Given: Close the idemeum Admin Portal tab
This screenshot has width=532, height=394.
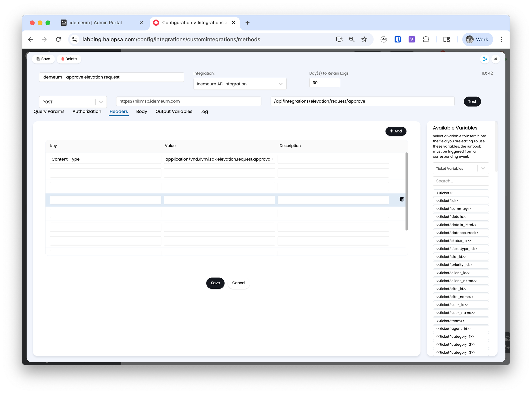Looking at the screenshot, I should 141,23.
